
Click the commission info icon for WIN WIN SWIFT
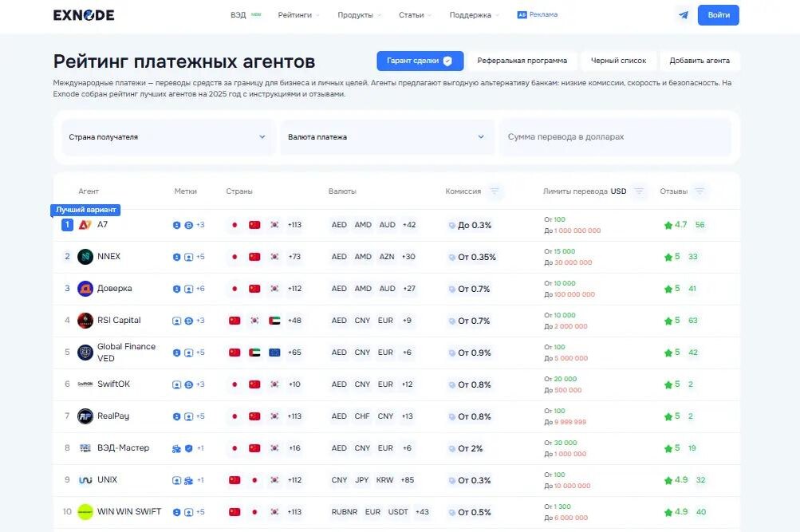pyautogui.click(x=451, y=512)
